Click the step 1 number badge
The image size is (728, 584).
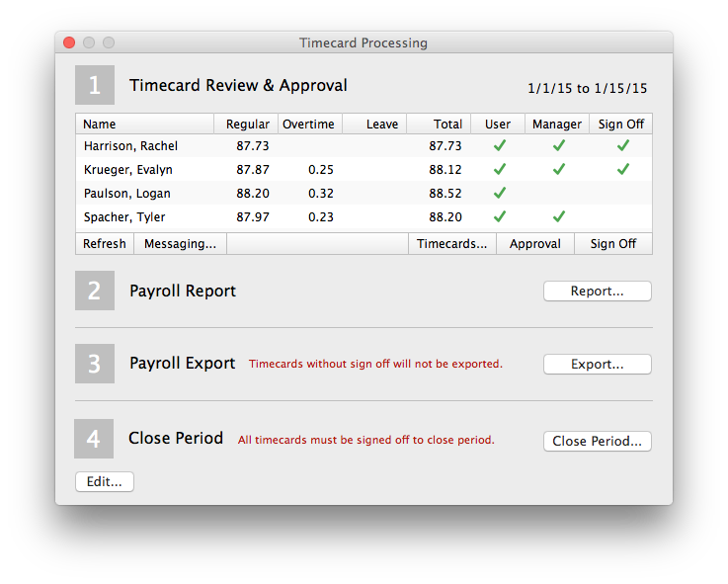(x=95, y=85)
